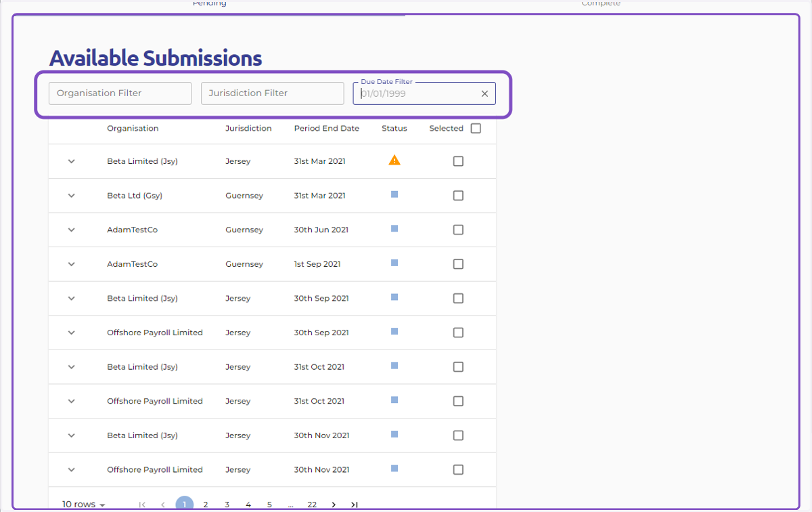Go to first page of results

(x=142, y=505)
